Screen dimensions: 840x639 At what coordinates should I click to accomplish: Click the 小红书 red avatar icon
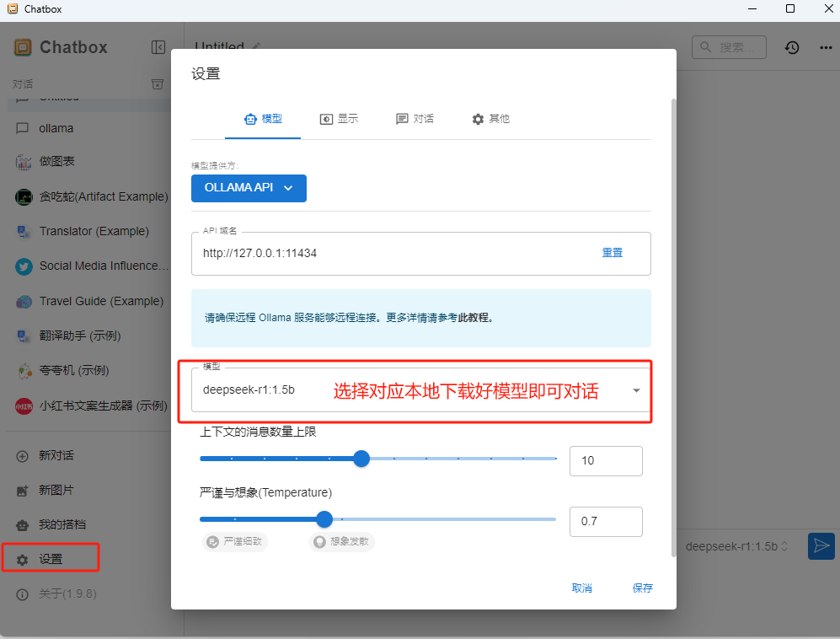click(24, 406)
